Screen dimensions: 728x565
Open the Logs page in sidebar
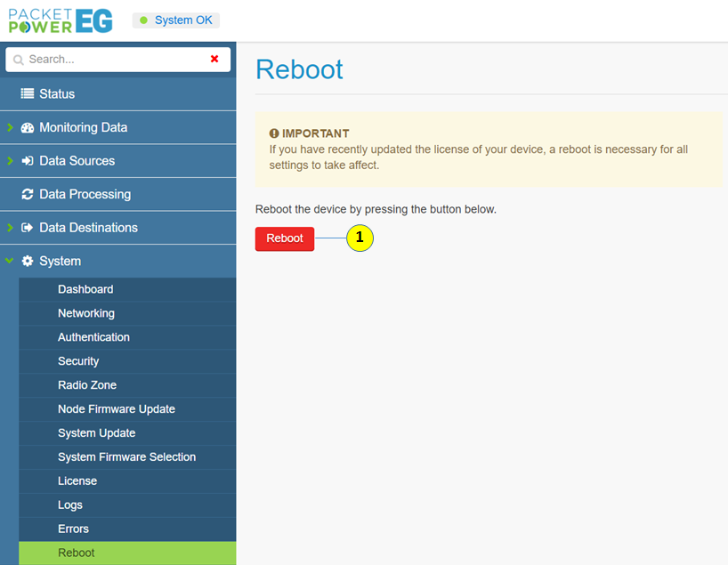pyautogui.click(x=70, y=505)
